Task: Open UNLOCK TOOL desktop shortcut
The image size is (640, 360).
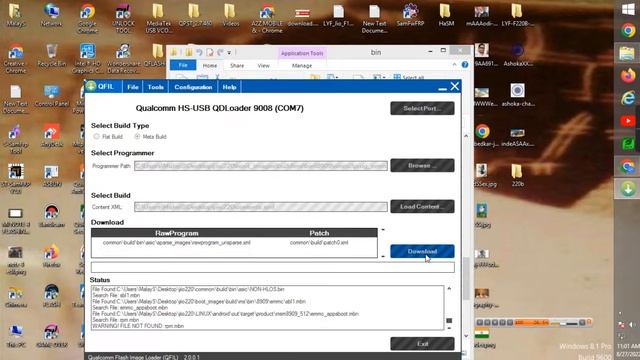Action: pyautogui.click(x=123, y=18)
